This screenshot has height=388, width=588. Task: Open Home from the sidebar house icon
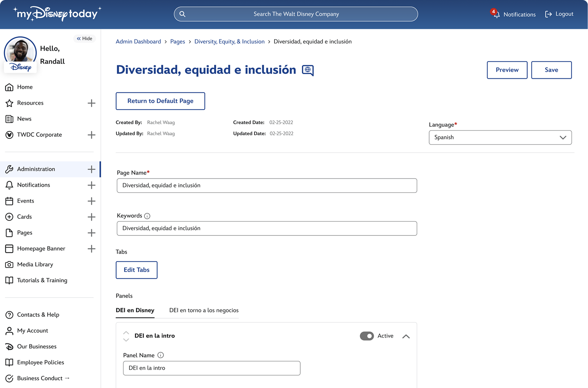(x=10, y=87)
